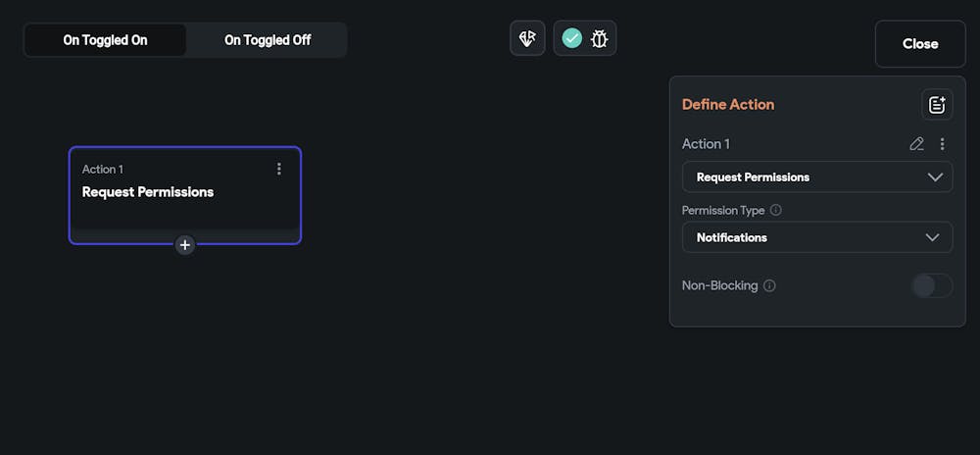Switch to the On Toggled On tab
Viewport: 980px width, 455px height.
(x=105, y=40)
